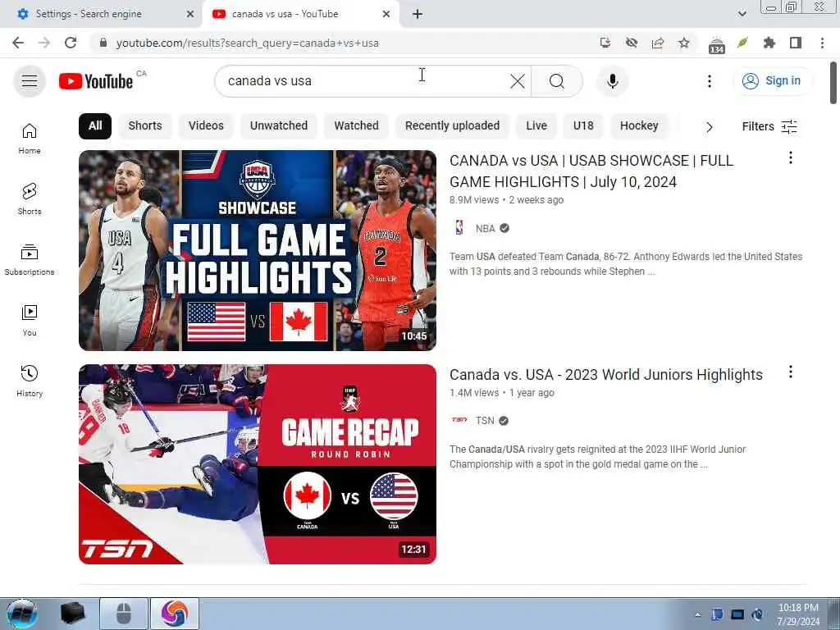Image resolution: width=840 pixels, height=630 pixels.
Task: Visit the TSN channel link
Action: click(485, 421)
